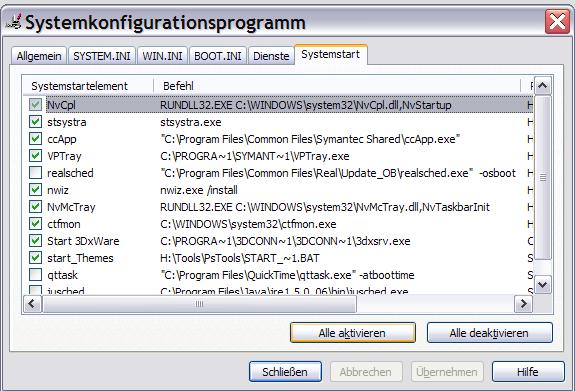Switch to the Dienste tab
The width and height of the screenshot is (575, 391).
tap(271, 56)
